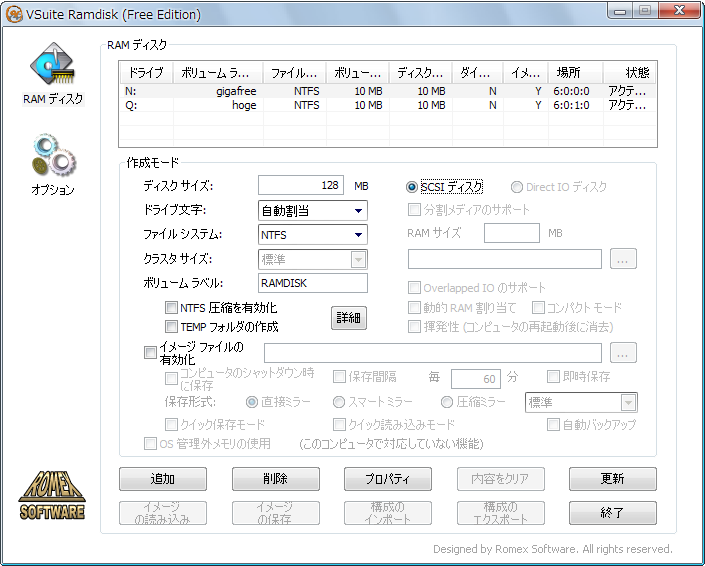Screen dimensions: 705x566
Task: Click the 削除 button
Action: 276,479
